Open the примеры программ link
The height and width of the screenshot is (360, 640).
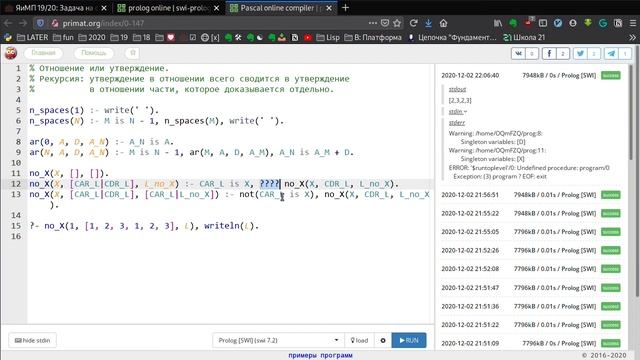320,355
